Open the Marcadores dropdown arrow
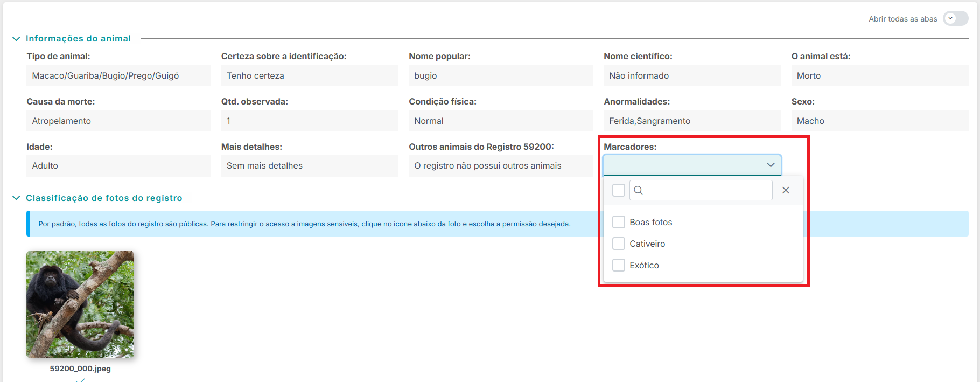Screen dimensions: 980x382 [771, 165]
